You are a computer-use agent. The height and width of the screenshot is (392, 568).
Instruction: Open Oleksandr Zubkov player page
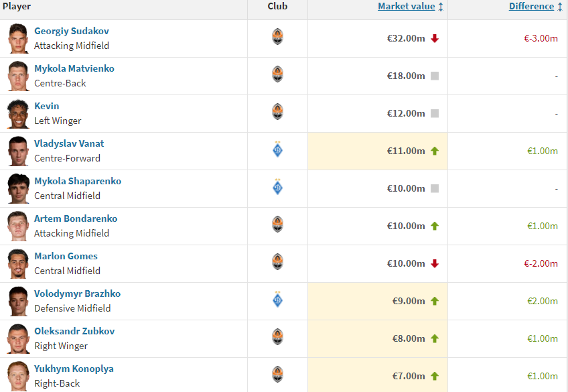click(x=74, y=332)
